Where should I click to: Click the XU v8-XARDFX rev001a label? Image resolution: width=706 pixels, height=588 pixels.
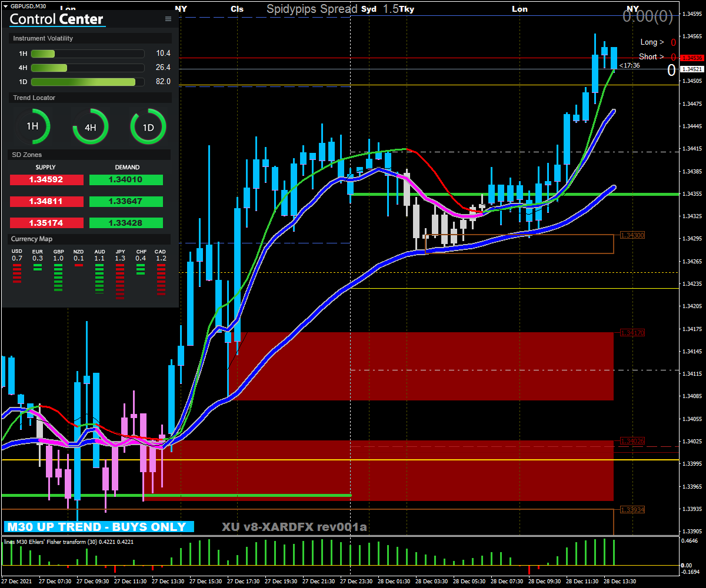[x=294, y=527]
